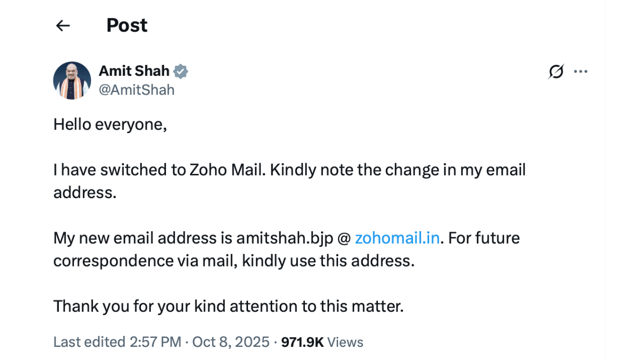The width and height of the screenshot is (644, 362).
Task: Open the 971.9K Views count
Action: [322, 342]
